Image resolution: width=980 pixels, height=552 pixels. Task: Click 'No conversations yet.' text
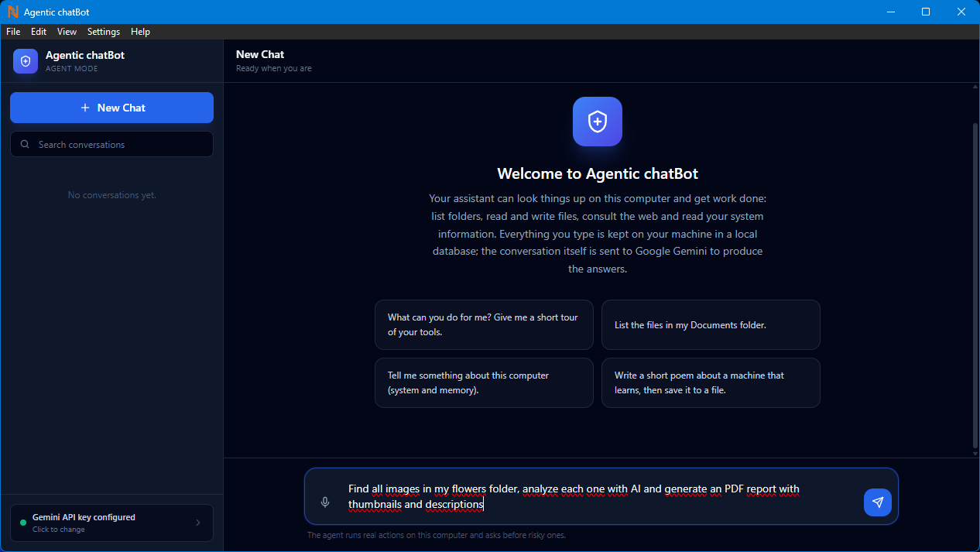click(x=111, y=195)
